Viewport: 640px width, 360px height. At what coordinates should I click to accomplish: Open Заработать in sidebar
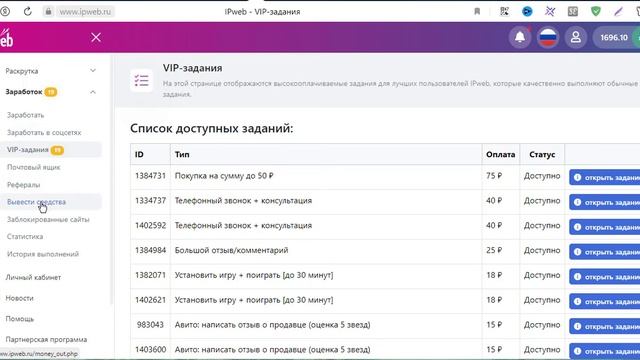25,115
